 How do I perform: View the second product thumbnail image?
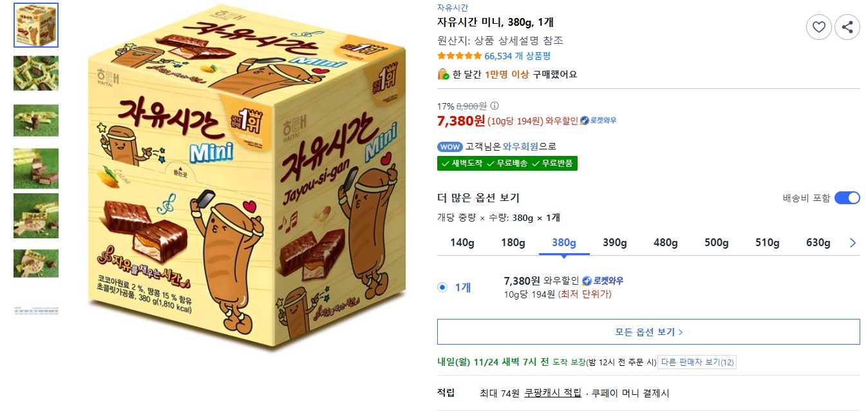pos(36,73)
